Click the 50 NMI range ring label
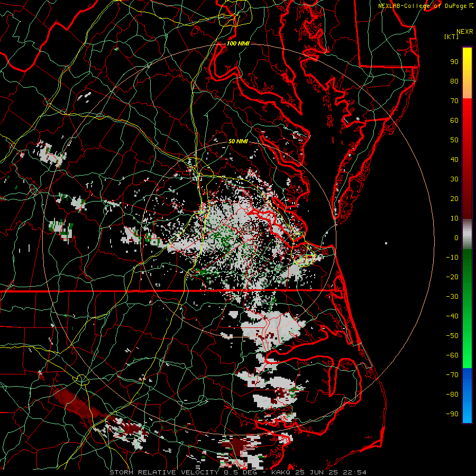Viewport: 476px width, 476px height. 237,141
